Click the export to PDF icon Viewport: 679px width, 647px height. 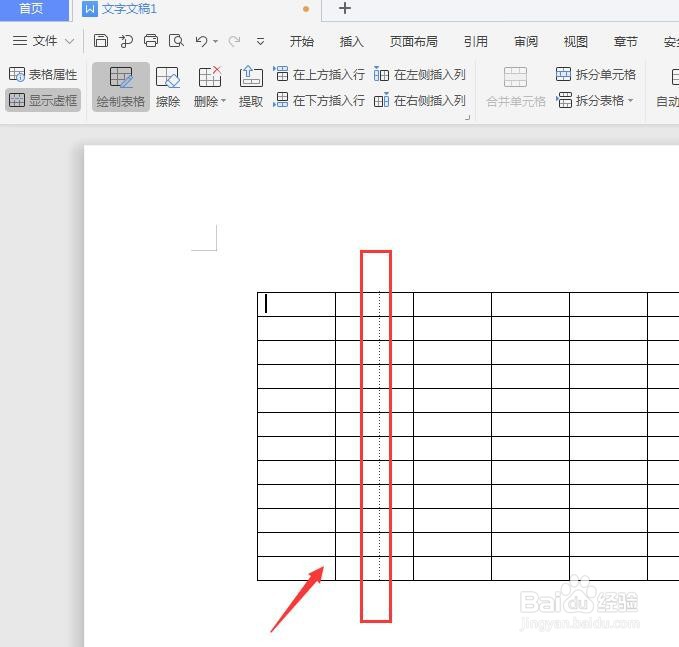click(x=126, y=41)
